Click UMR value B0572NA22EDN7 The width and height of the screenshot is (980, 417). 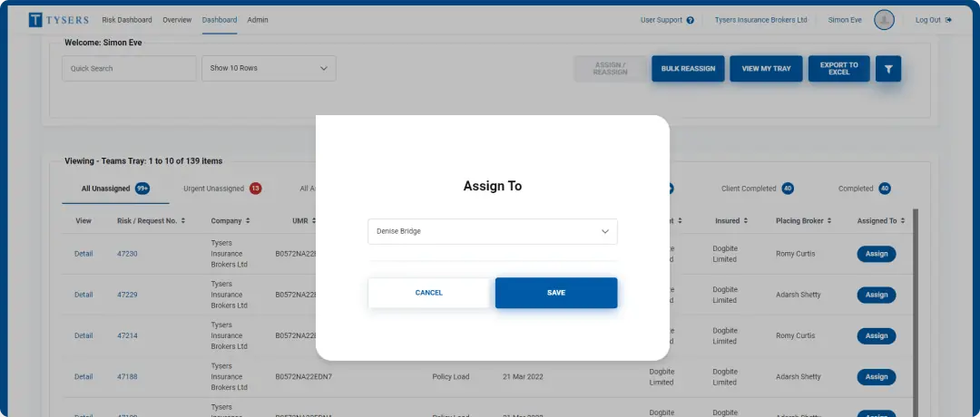click(x=303, y=377)
